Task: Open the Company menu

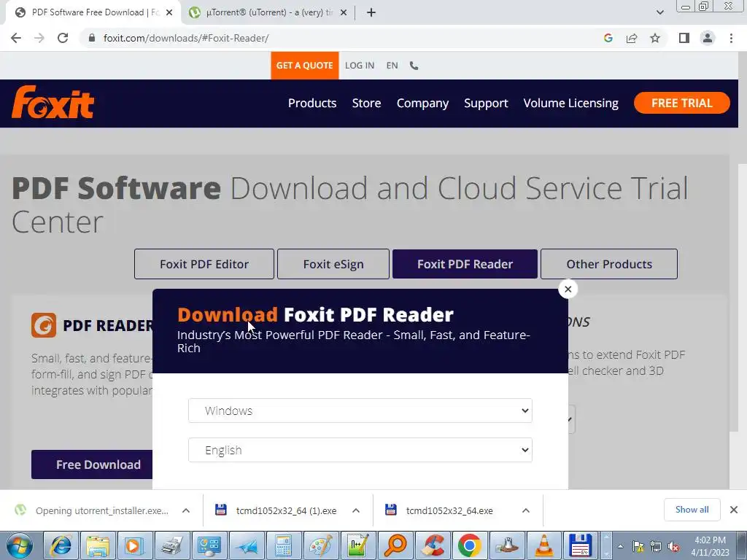Action: pyautogui.click(x=422, y=103)
